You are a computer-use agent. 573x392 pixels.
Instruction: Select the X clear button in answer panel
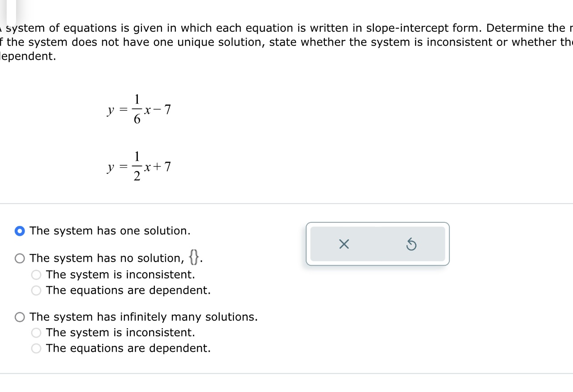pos(343,244)
